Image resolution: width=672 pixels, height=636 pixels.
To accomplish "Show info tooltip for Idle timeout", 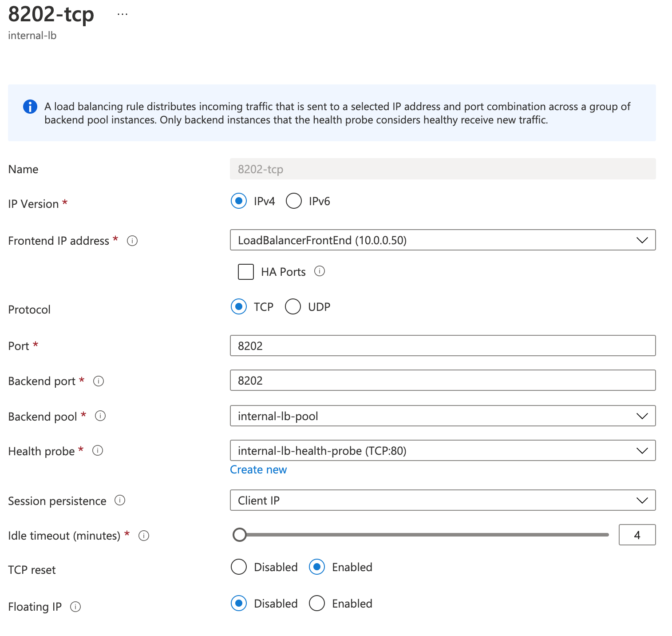I will pos(144,536).
